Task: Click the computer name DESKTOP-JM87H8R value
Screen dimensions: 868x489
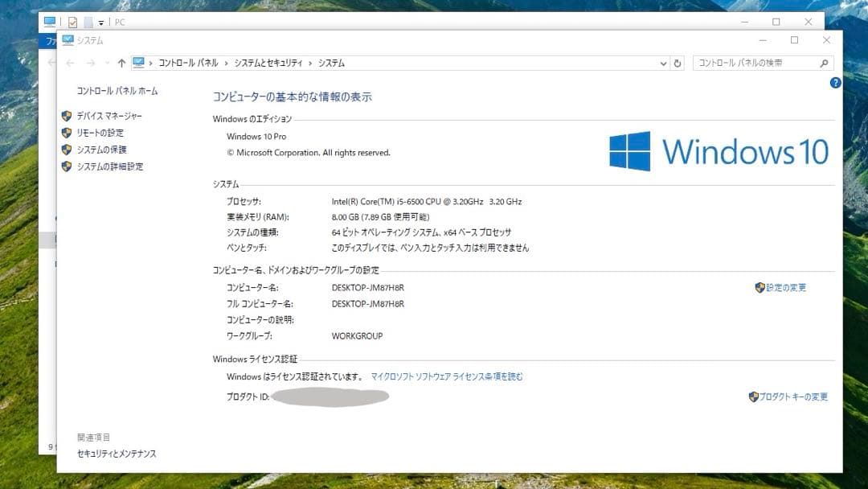Action: pyautogui.click(x=367, y=288)
